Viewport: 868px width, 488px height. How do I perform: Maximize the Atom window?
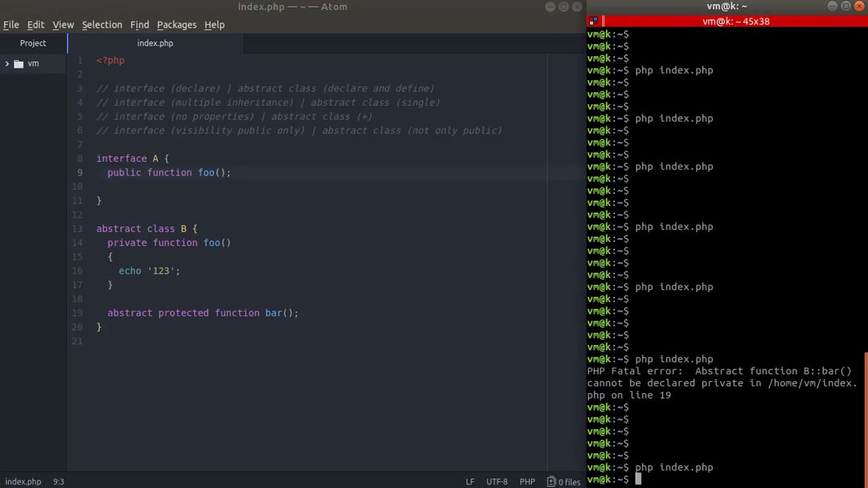point(564,7)
